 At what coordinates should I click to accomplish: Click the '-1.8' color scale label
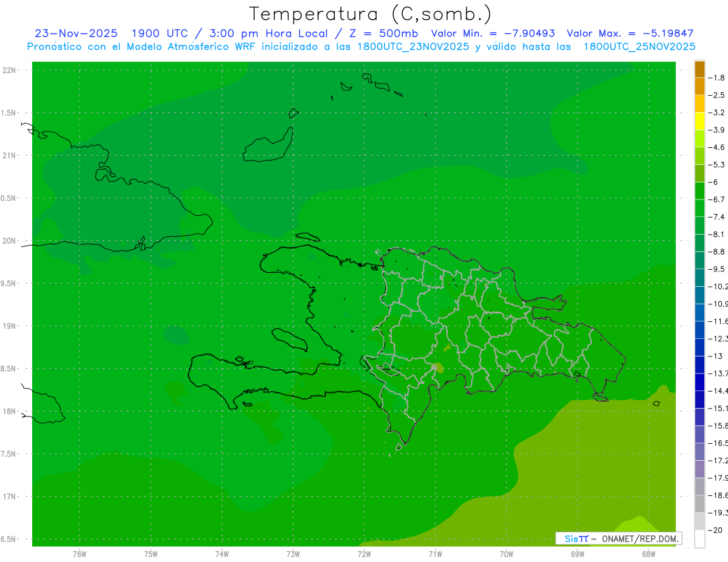[x=716, y=78]
